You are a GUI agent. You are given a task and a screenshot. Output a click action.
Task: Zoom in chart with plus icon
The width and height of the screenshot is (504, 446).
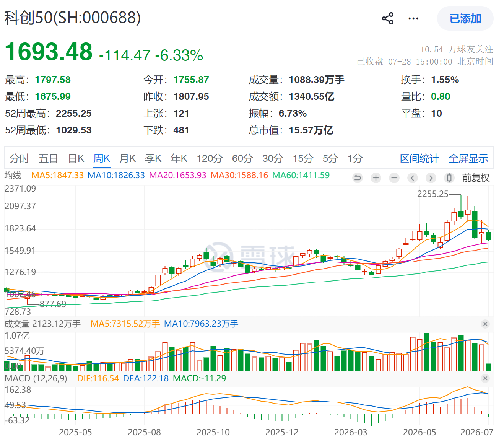coord(376,178)
